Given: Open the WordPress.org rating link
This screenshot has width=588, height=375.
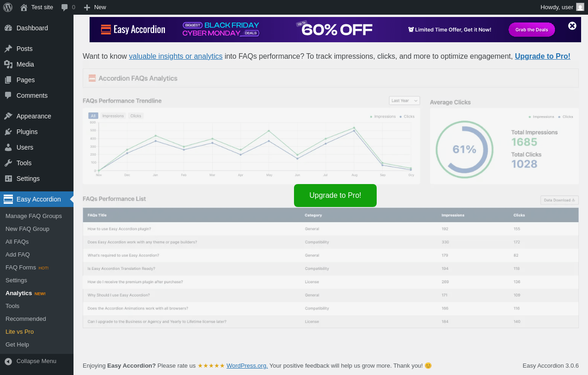Looking at the screenshot, I should click(x=247, y=366).
